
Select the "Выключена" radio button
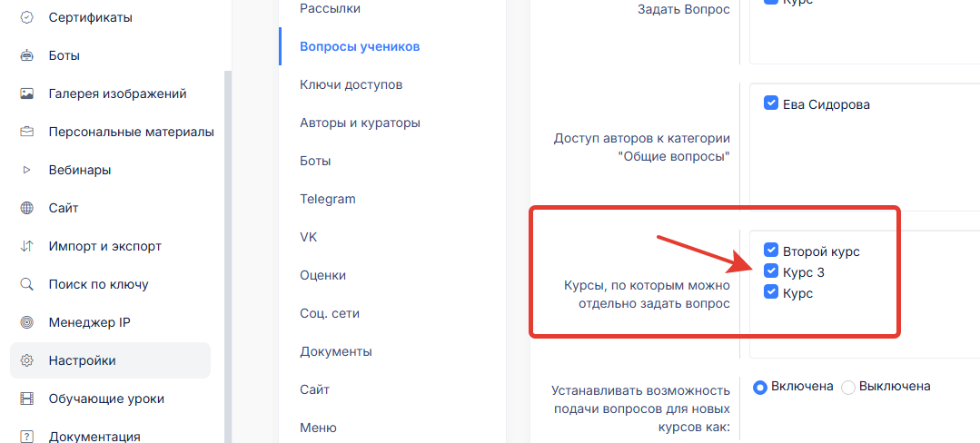point(848,387)
